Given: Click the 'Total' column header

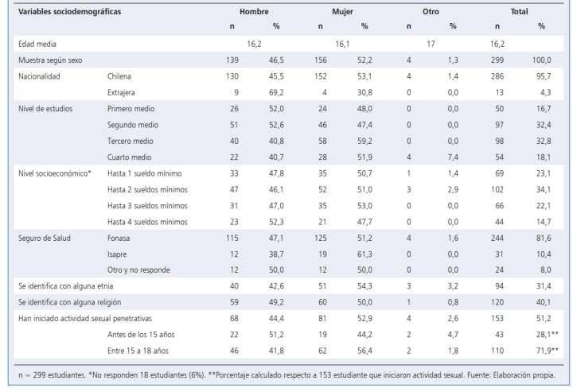Looking at the screenshot, I should [519, 12].
